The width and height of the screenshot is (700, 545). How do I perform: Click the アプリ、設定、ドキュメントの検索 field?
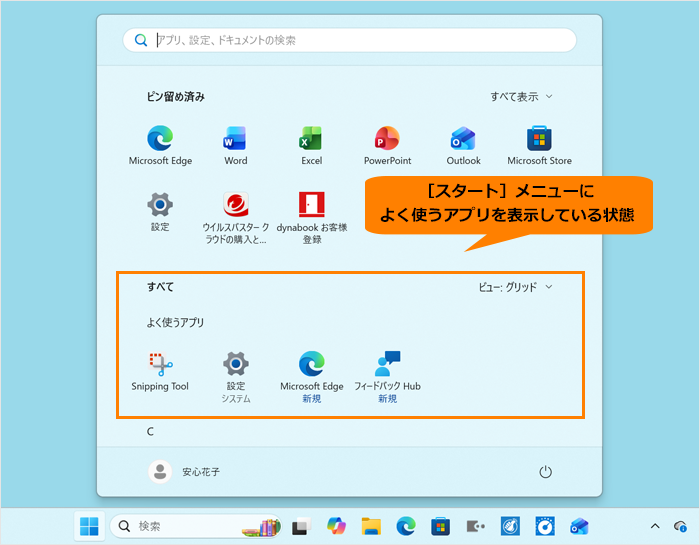350,40
